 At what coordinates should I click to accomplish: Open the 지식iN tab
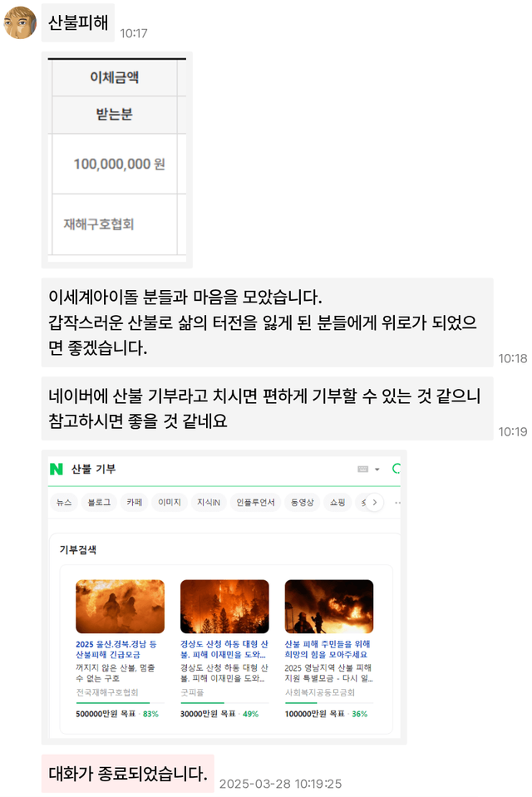(209, 502)
